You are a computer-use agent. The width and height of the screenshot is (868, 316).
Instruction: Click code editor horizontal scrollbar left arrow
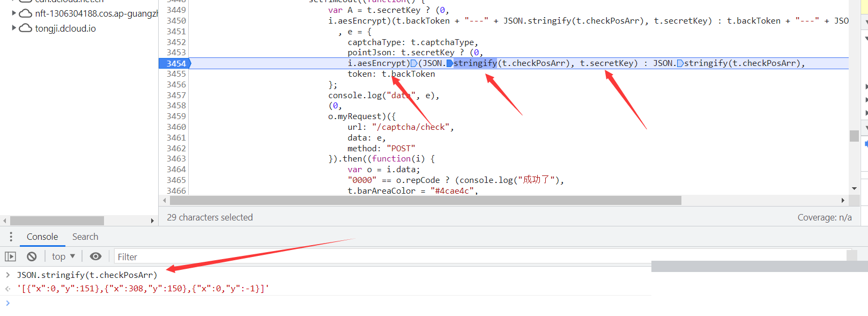pos(164,200)
